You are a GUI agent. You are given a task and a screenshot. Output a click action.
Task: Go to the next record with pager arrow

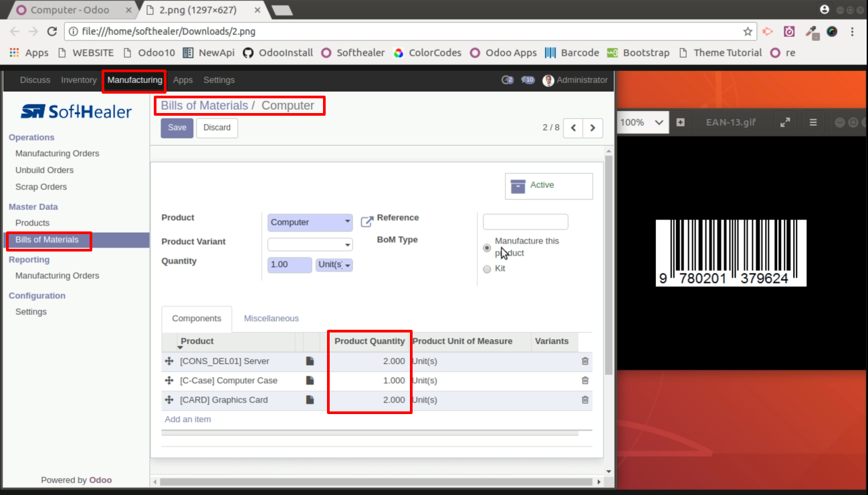(592, 128)
